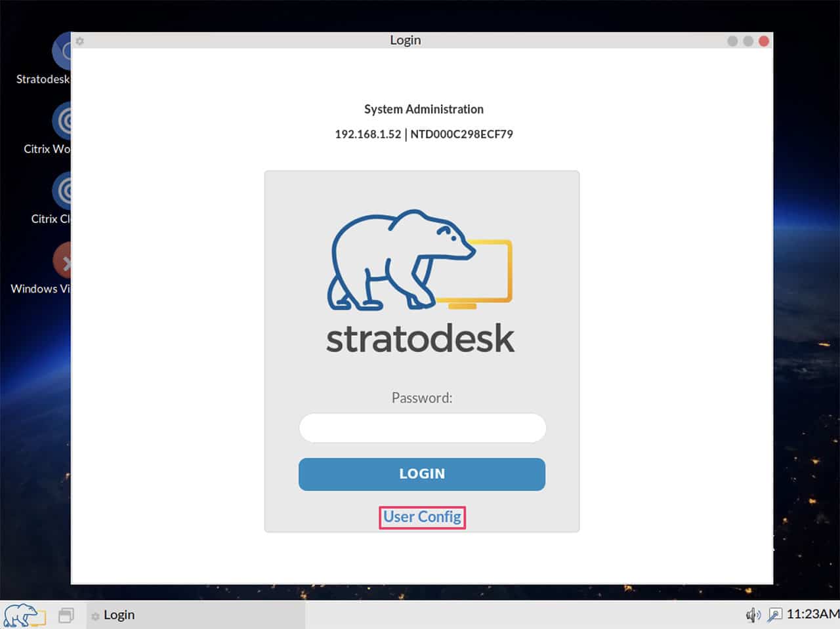This screenshot has height=629, width=840.
Task: Close the Login window with red button
Action: (x=764, y=41)
